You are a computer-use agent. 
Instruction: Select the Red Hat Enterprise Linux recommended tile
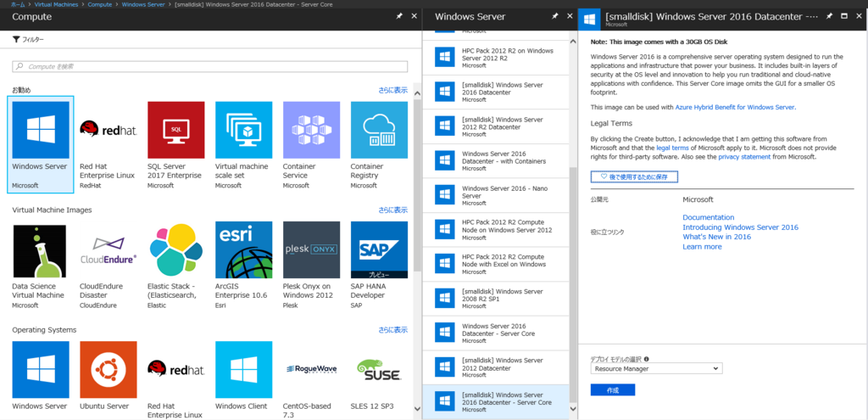pyautogui.click(x=108, y=144)
